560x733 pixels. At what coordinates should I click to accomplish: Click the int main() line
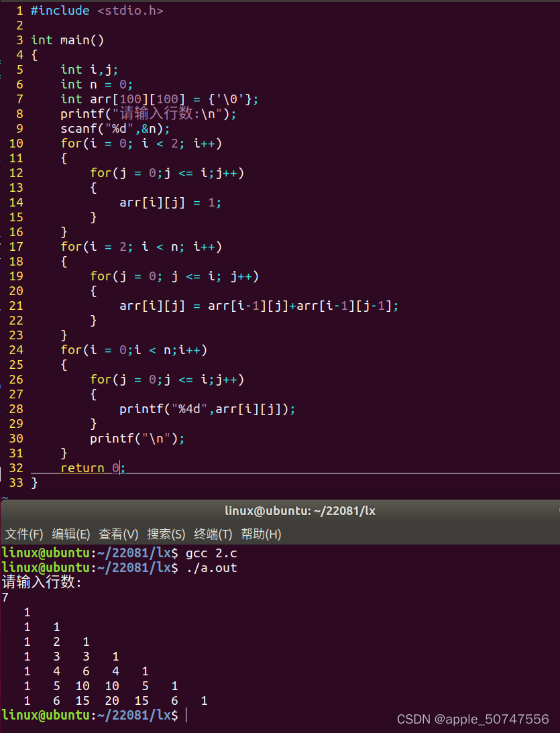tap(68, 40)
